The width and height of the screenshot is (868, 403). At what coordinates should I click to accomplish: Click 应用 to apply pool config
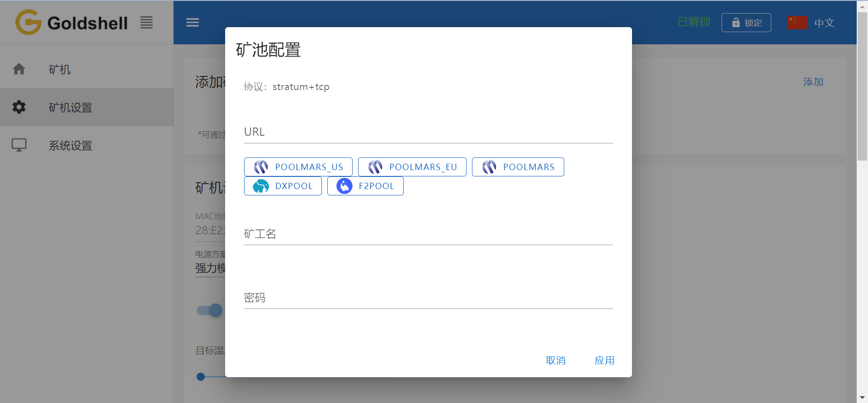(604, 360)
